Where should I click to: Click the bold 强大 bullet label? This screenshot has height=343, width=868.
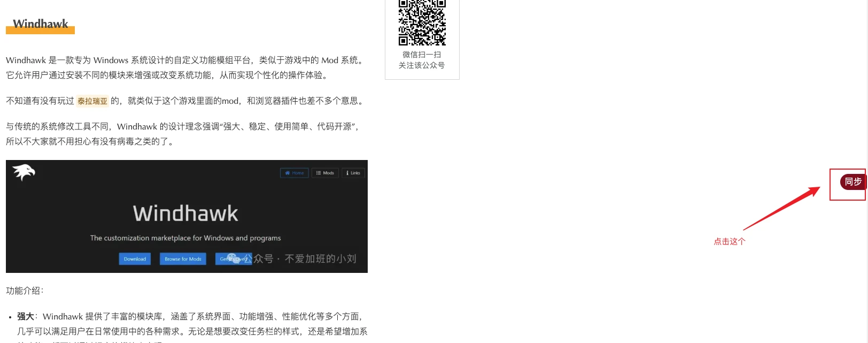25,316
